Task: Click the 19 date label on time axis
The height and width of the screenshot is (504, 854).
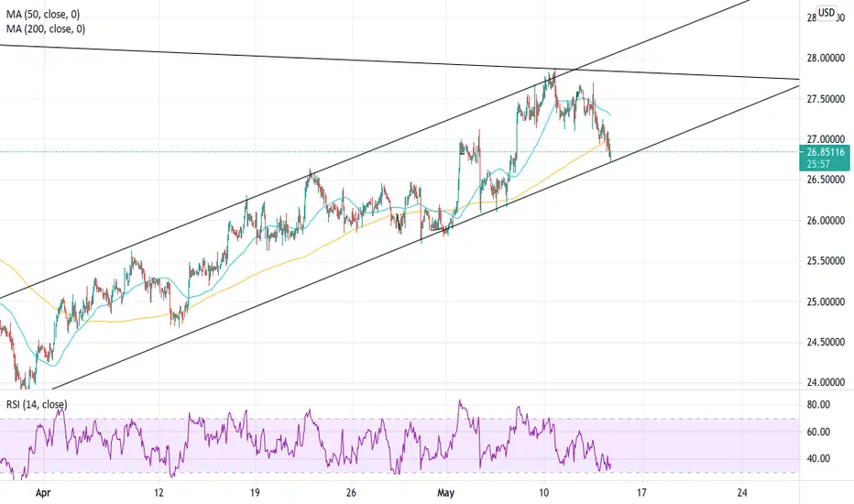Action: (x=255, y=493)
